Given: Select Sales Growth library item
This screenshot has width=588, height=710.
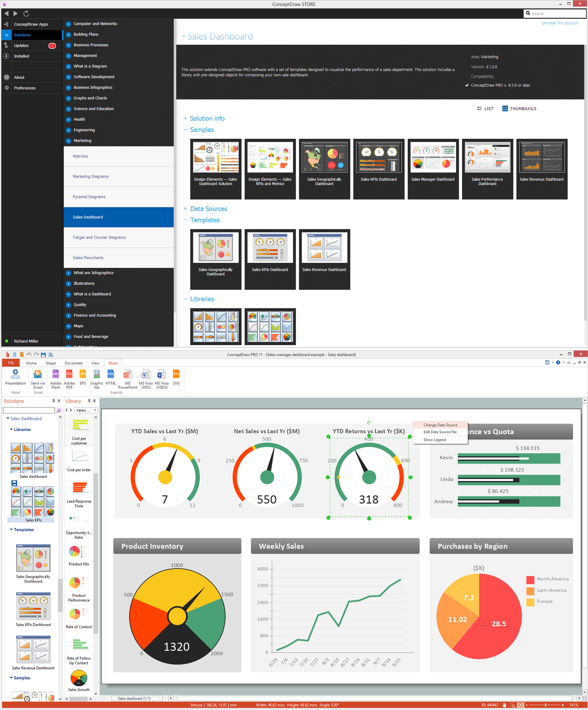Looking at the screenshot, I should tap(79, 681).
